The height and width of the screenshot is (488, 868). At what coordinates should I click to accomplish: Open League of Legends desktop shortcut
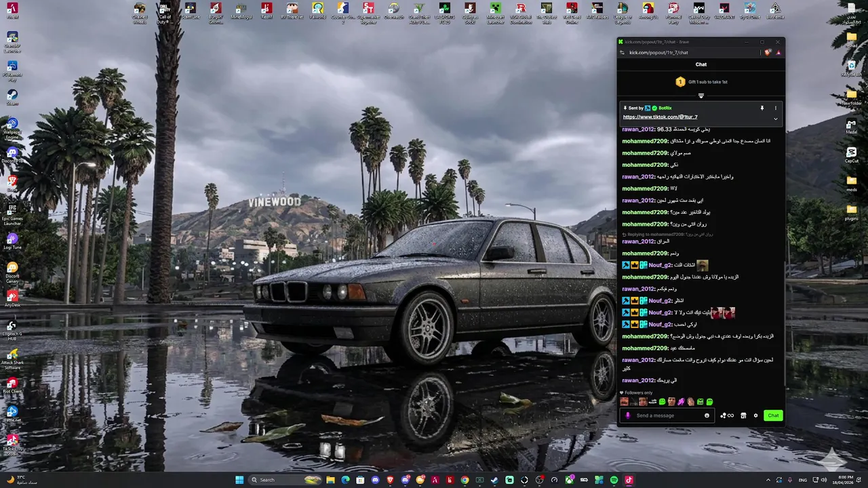[x=623, y=12]
